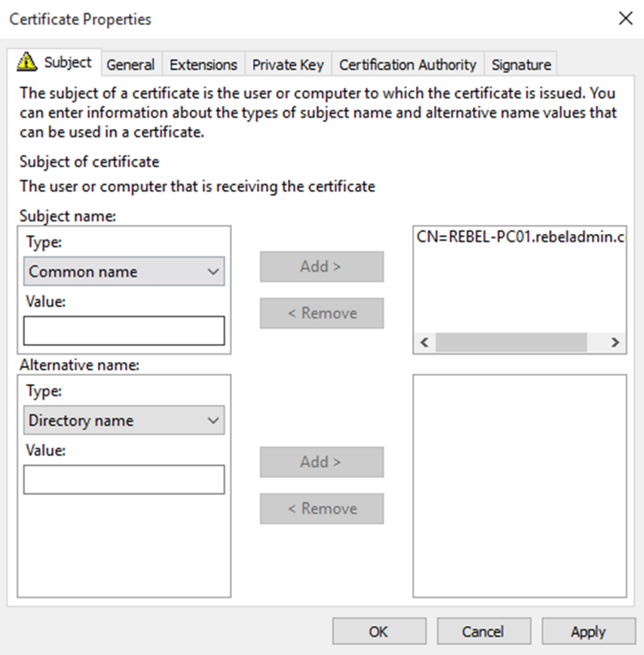Click the warning icon on the Subject tab

(x=27, y=62)
